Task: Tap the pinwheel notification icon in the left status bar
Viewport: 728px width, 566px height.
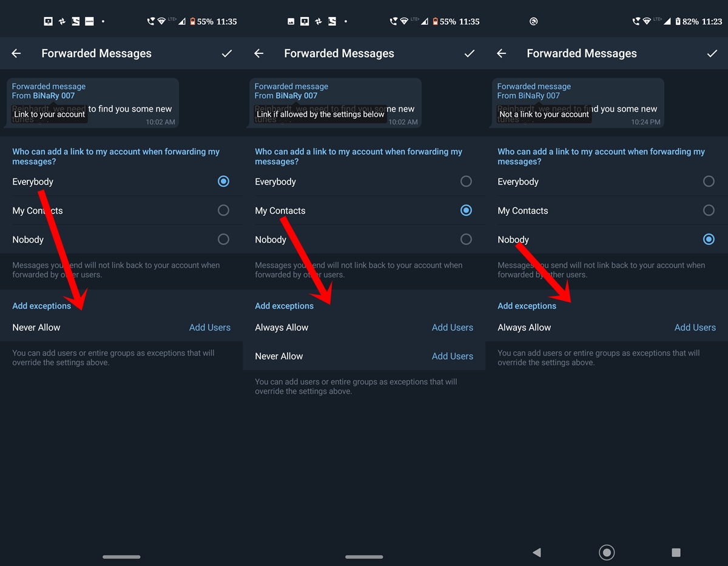Action: point(62,21)
